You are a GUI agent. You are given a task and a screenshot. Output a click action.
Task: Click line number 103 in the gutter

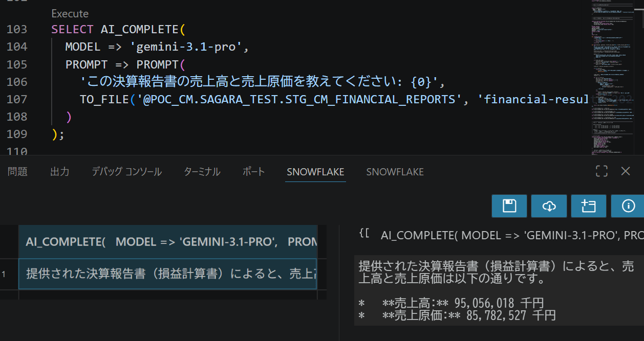(x=17, y=29)
